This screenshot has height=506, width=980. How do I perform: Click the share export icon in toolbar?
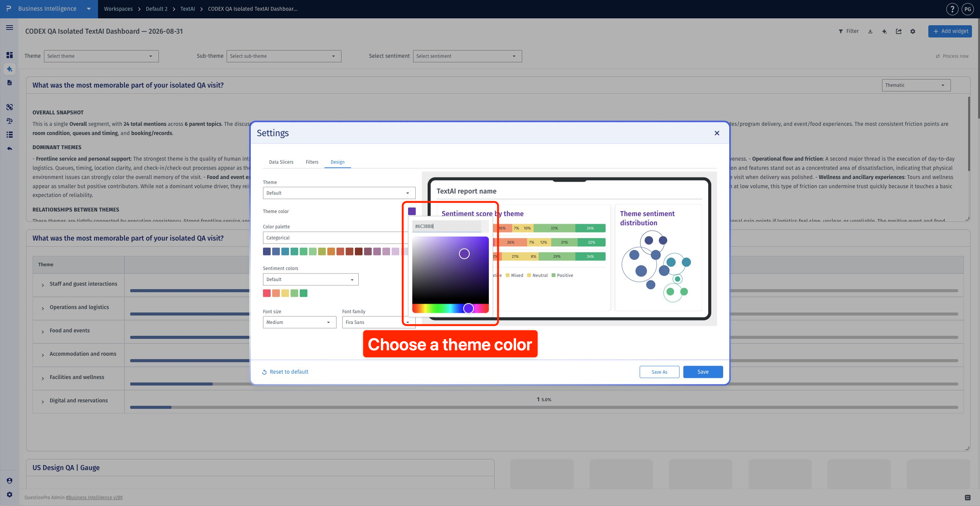[898, 31]
